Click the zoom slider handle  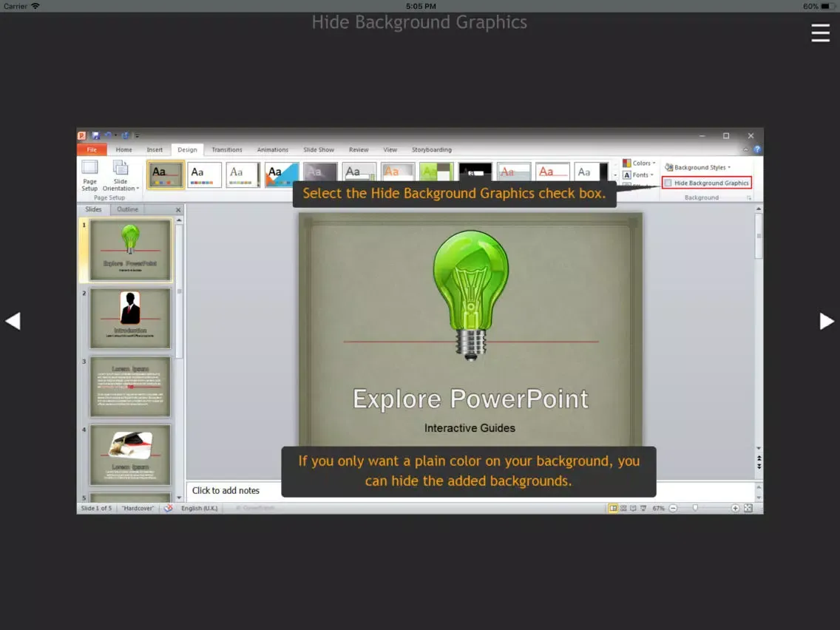(695, 508)
